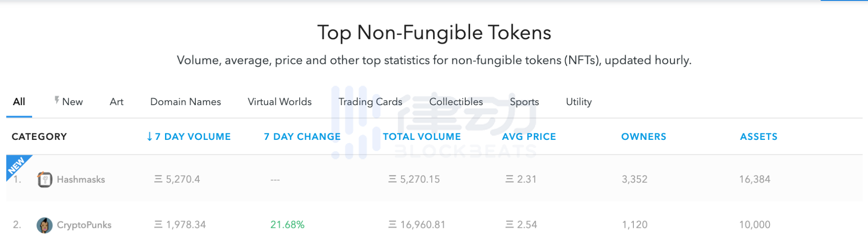Sort table by Assets column
The width and height of the screenshot is (868, 245).
tap(759, 137)
